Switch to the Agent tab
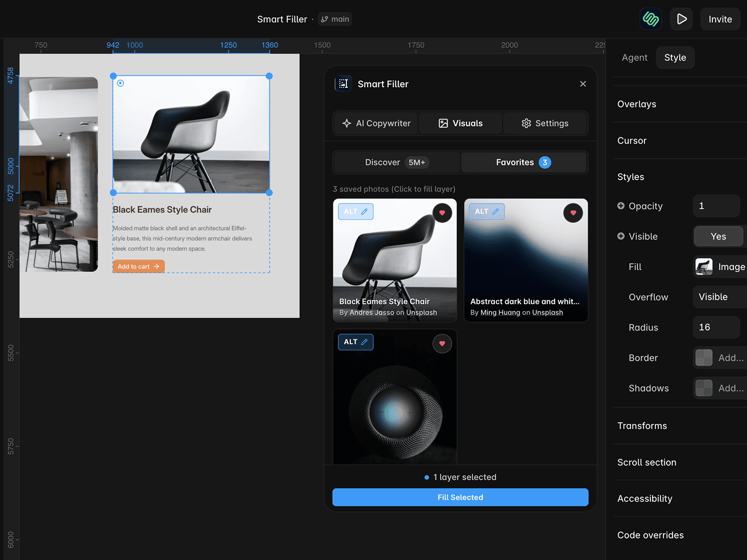Screen dimensions: 747x560 (x=634, y=57)
